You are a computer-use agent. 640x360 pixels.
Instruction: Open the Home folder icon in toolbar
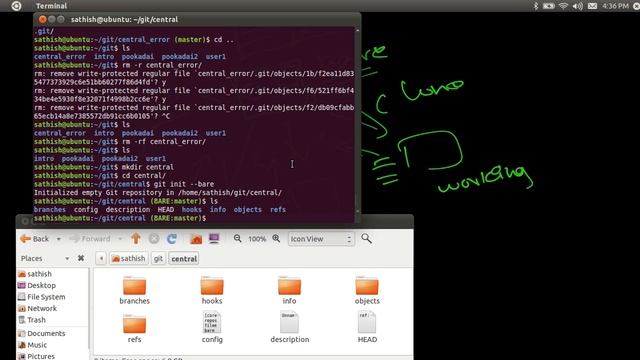196,238
